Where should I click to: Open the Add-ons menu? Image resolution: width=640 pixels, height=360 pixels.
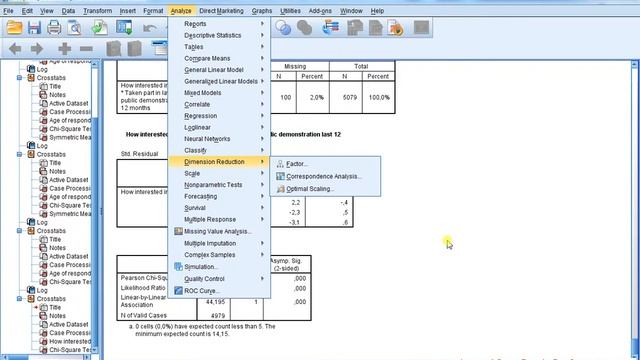click(320, 11)
